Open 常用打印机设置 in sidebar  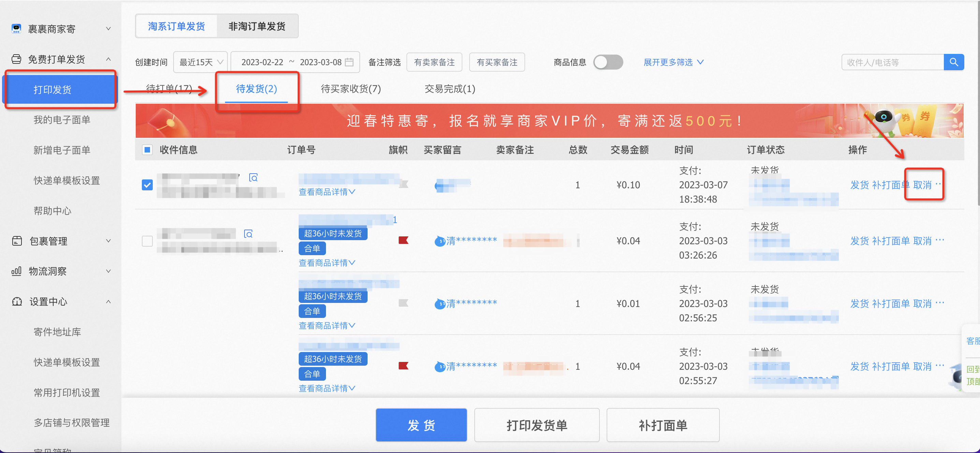pyautogui.click(x=66, y=393)
